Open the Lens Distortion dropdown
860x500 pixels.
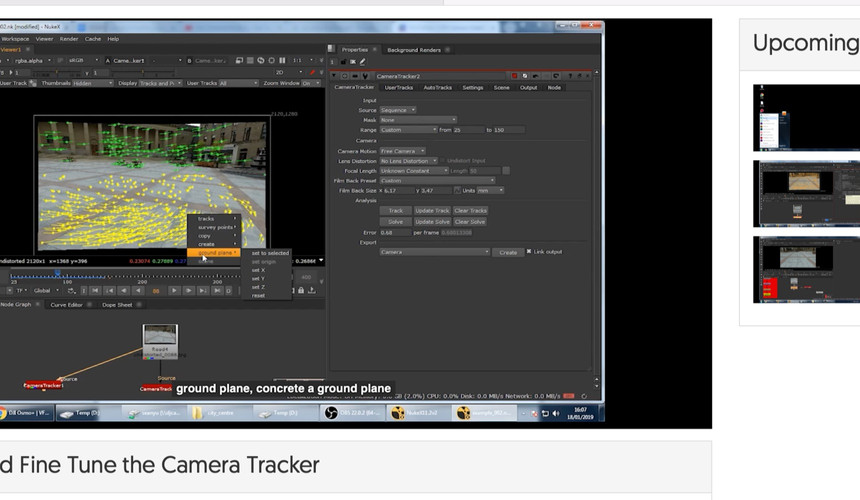pyautogui.click(x=408, y=161)
